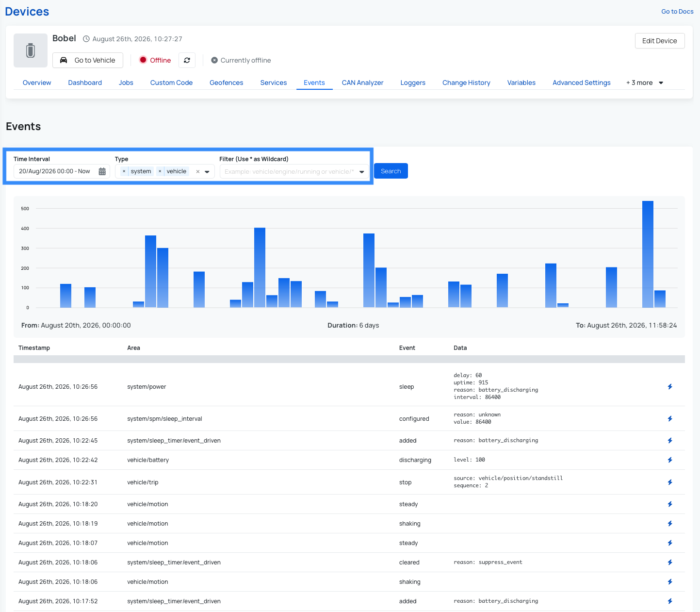Image resolution: width=700 pixels, height=612 pixels.
Task: Open the CAN Analyzer tab
Action: (x=363, y=83)
